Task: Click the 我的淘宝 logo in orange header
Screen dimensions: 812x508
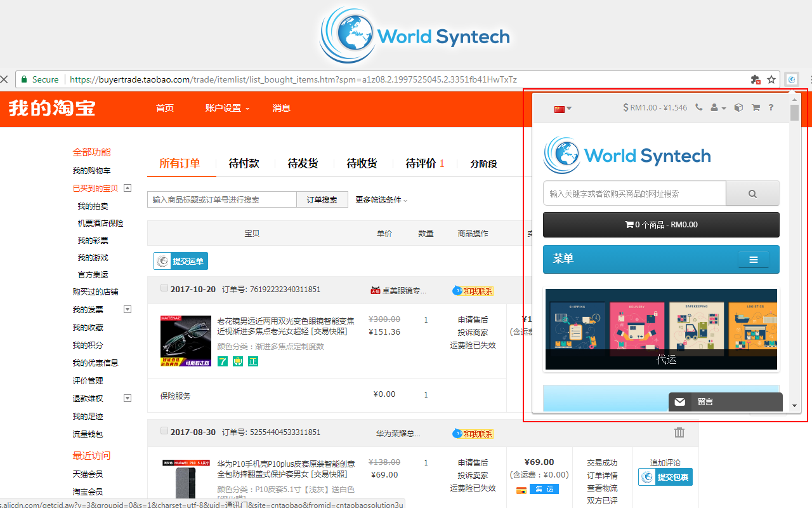Action: (x=52, y=108)
